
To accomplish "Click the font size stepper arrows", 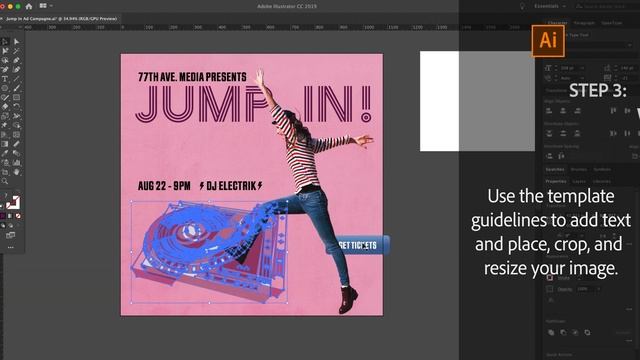I will coord(556,68).
